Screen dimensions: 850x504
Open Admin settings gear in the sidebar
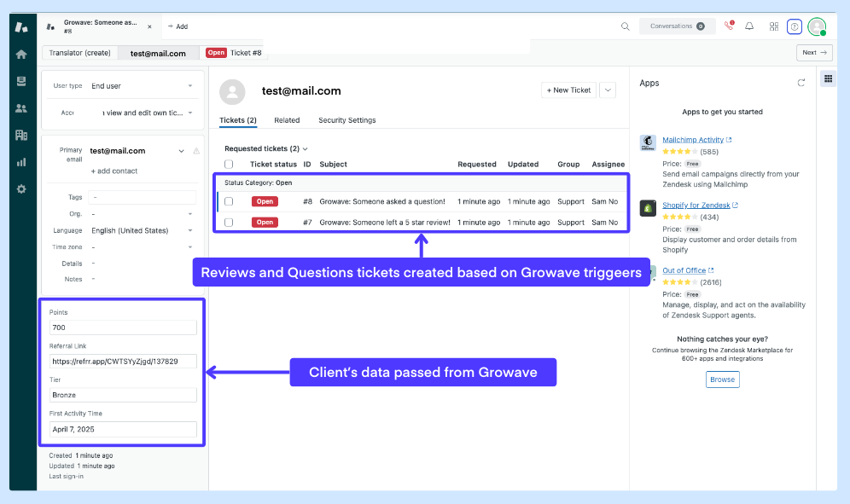[21, 189]
